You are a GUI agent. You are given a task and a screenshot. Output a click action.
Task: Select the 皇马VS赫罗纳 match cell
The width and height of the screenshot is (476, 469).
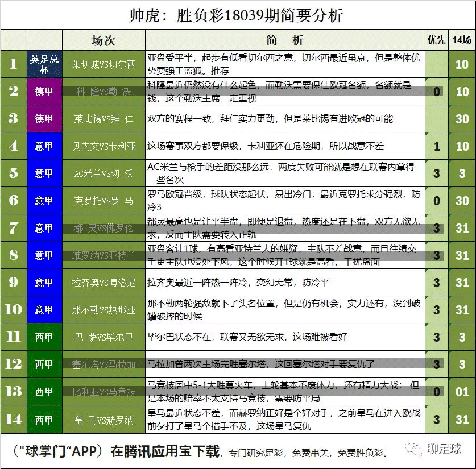(104, 420)
